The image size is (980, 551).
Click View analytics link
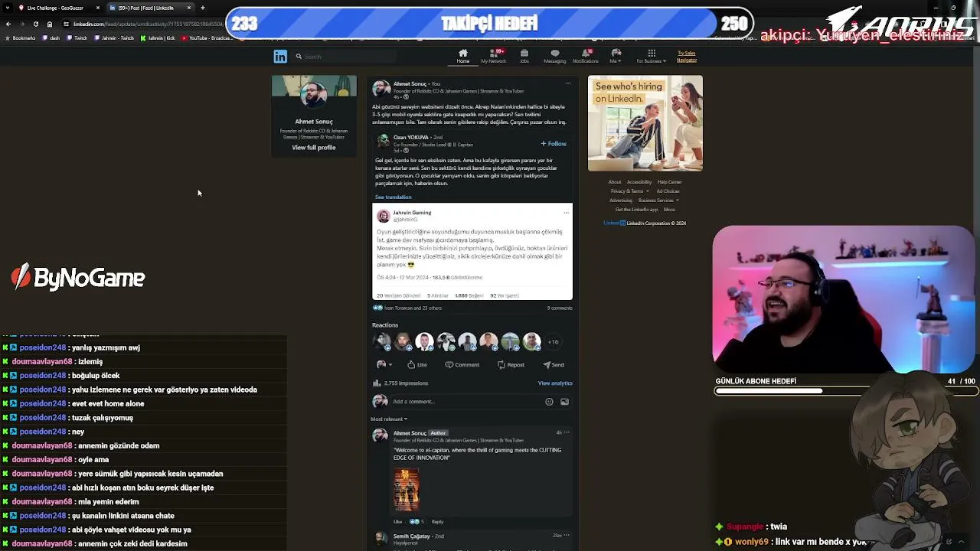555,383
